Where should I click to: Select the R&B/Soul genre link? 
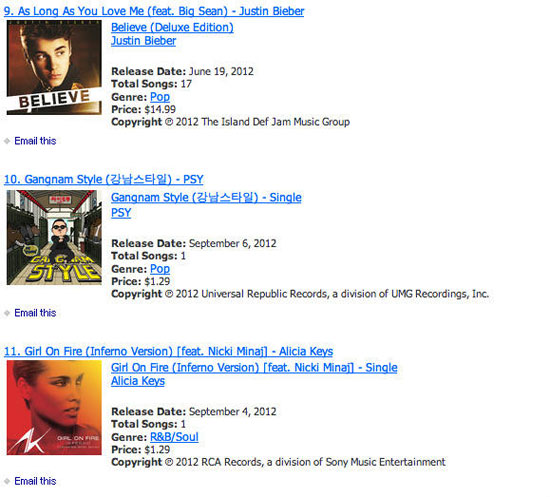coord(174,437)
